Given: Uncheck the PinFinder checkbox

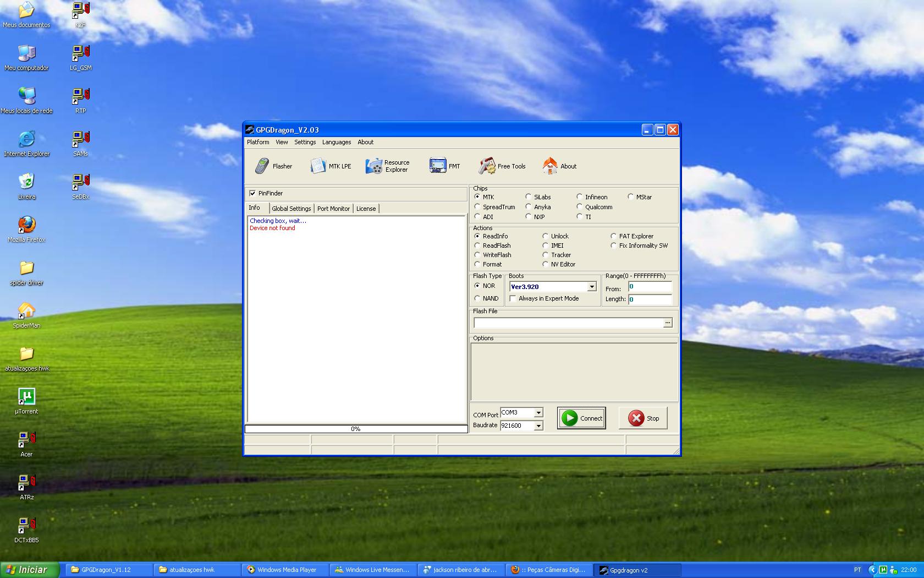Looking at the screenshot, I should pyautogui.click(x=252, y=193).
